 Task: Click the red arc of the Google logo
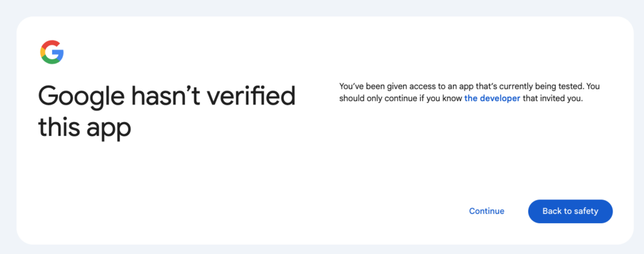50,43
